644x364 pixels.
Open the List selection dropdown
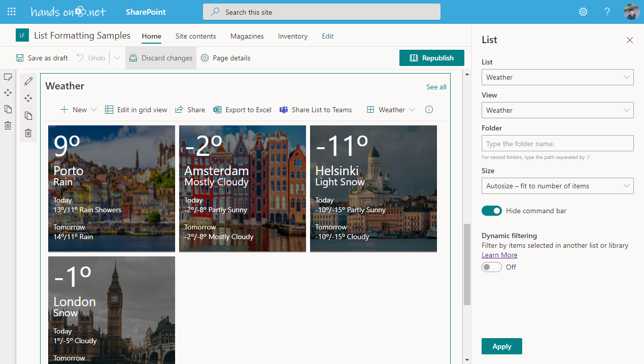click(x=557, y=77)
